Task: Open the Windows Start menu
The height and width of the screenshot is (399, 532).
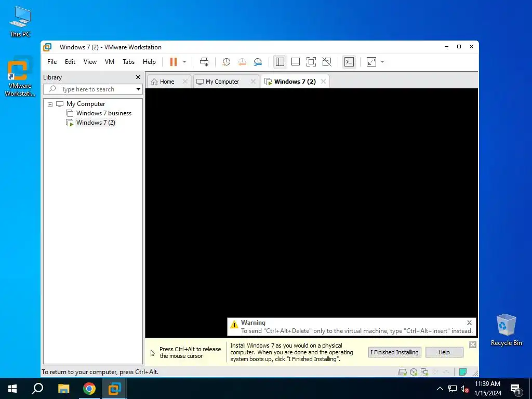Action: 12,389
